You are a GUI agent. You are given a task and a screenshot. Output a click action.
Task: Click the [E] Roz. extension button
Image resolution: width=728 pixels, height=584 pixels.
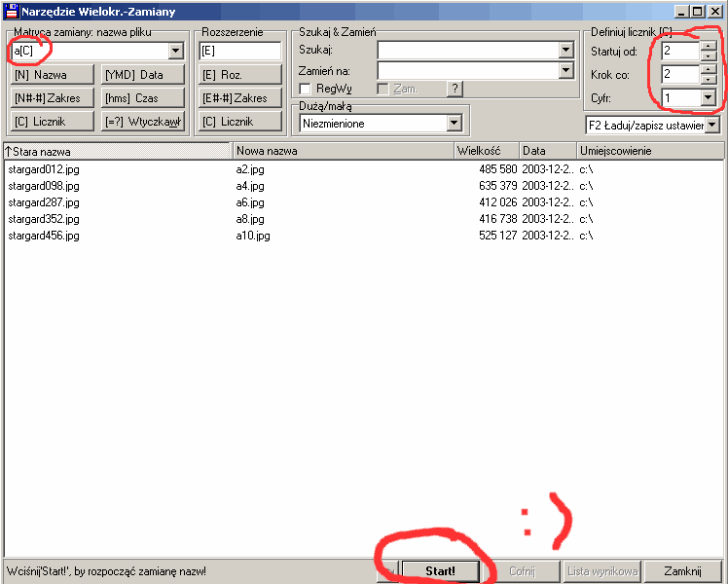tap(238, 75)
